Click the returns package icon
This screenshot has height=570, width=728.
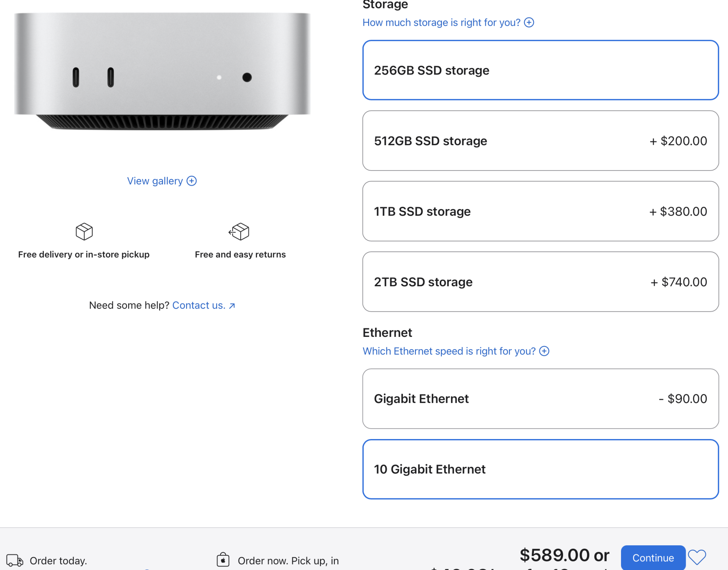click(x=239, y=231)
